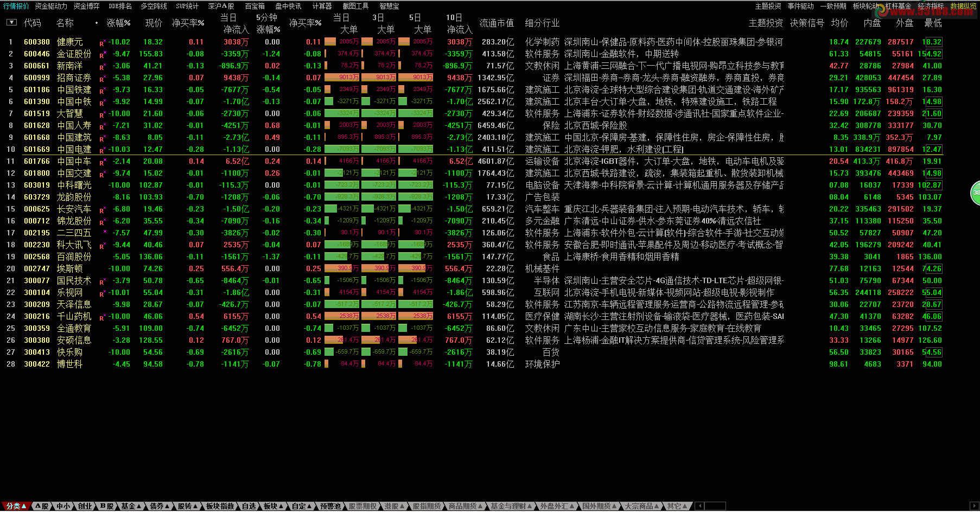
Task: Expand the 港股 tab menu
Action: click(x=394, y=506)
